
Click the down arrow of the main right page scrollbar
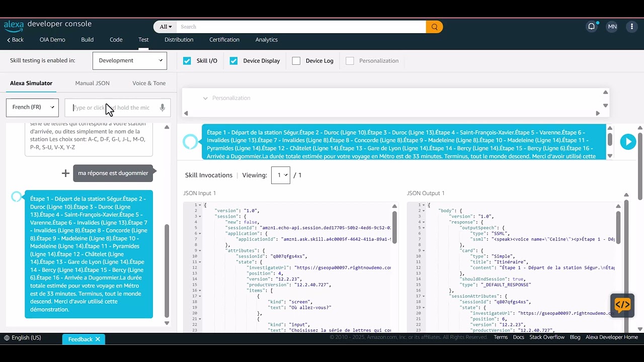(x=640, y=329)
